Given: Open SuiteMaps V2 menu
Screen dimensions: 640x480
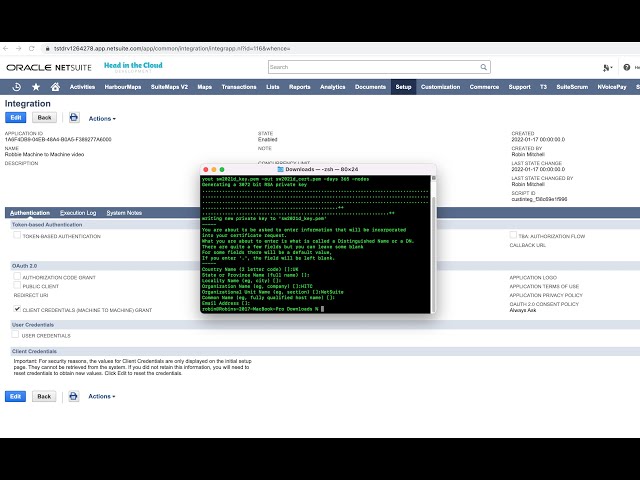Looking at the screenshot, I should coord(169,87).
